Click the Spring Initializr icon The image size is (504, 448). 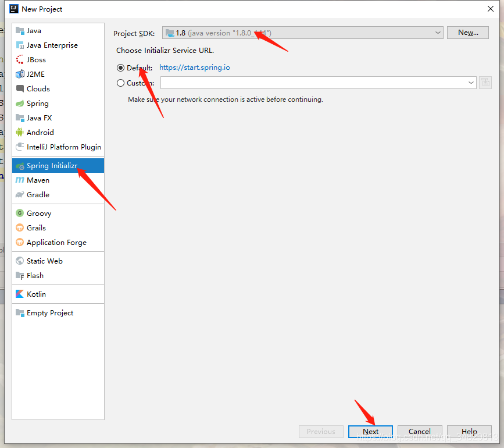coord(20,166)
